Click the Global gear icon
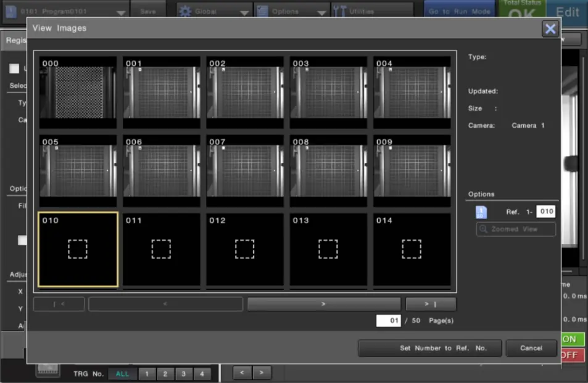This screenshot has width=588, height=383. coord(185,11)
